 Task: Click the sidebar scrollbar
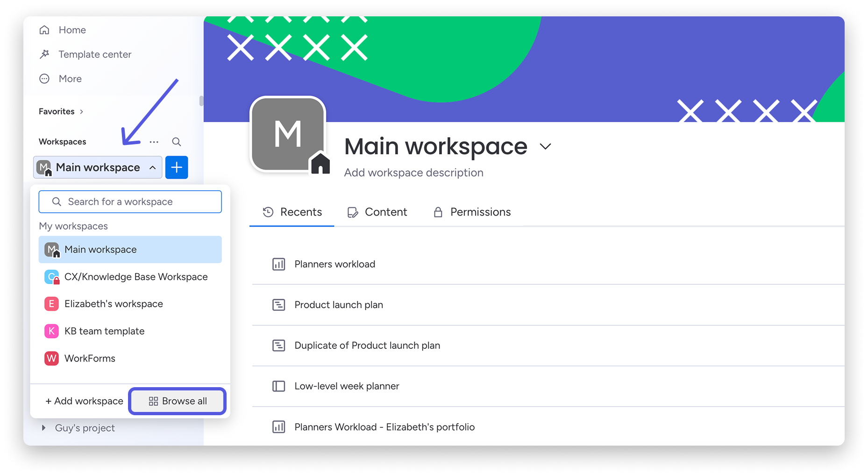point(200,101)
